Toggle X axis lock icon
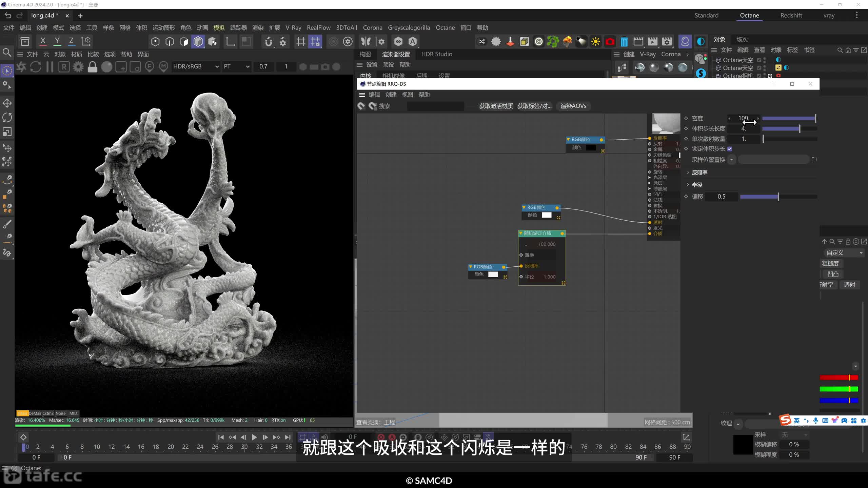 click(43, 41)
